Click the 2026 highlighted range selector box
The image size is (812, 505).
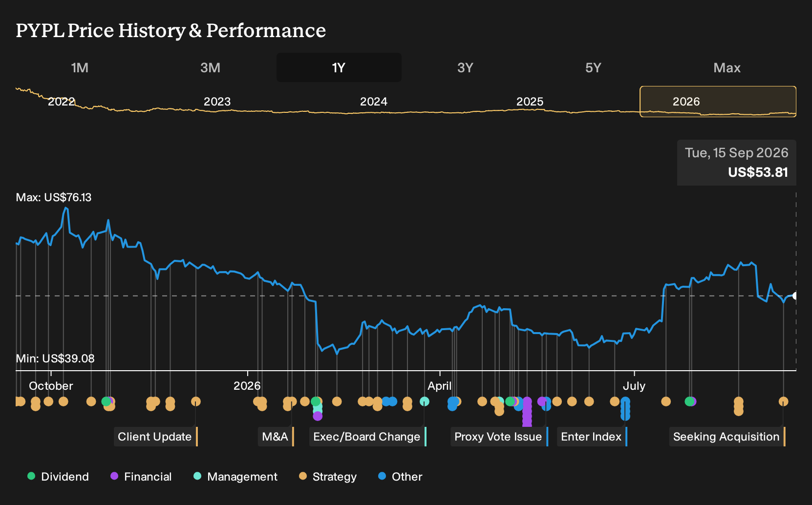pyautogui.click(x=718, y=102)
